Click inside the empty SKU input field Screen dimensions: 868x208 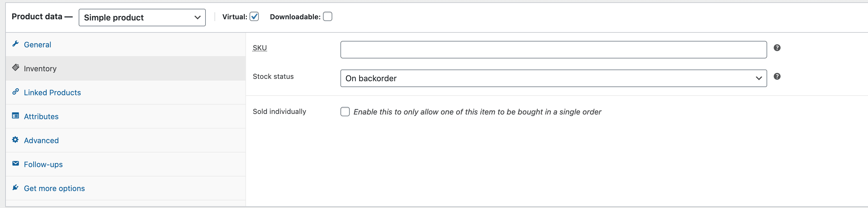click(x=553, y=50)
